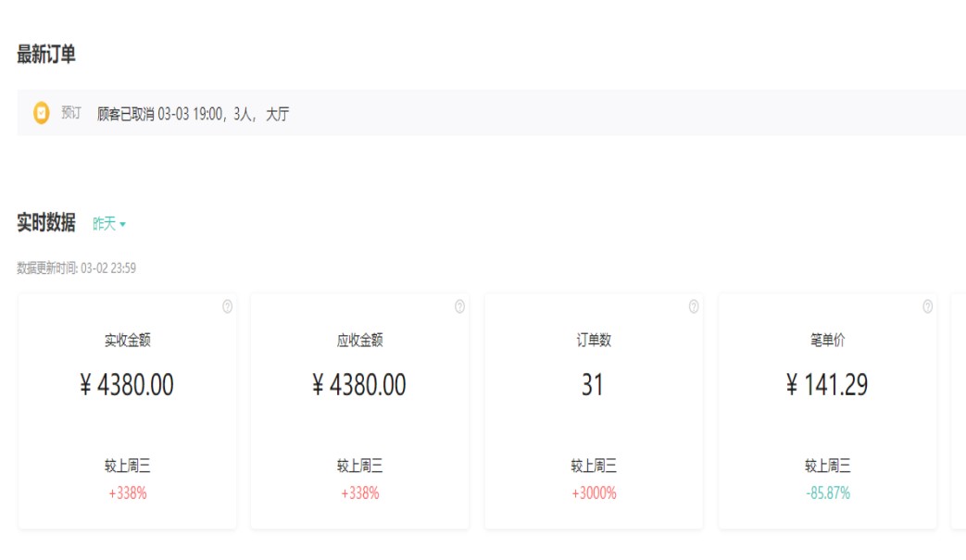Viewport: 966px width, 560px height.
Task: Click +338% change under 实收金额
Action: coord(128,493)
